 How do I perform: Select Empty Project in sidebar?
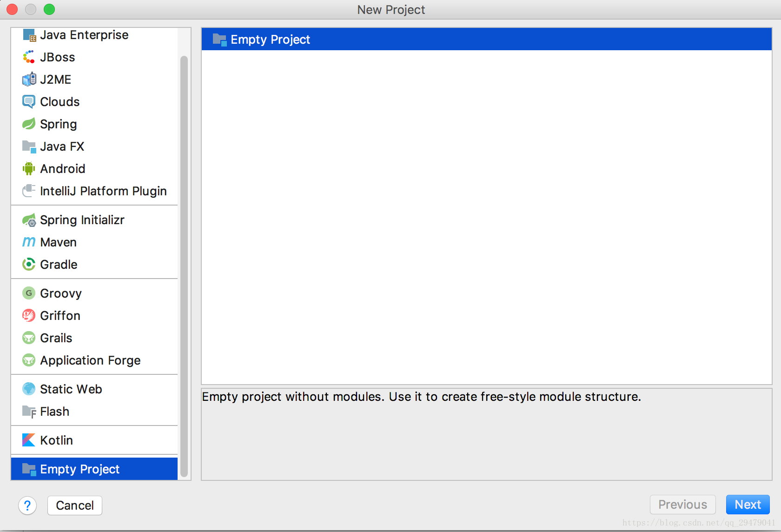tap(94, 469)
